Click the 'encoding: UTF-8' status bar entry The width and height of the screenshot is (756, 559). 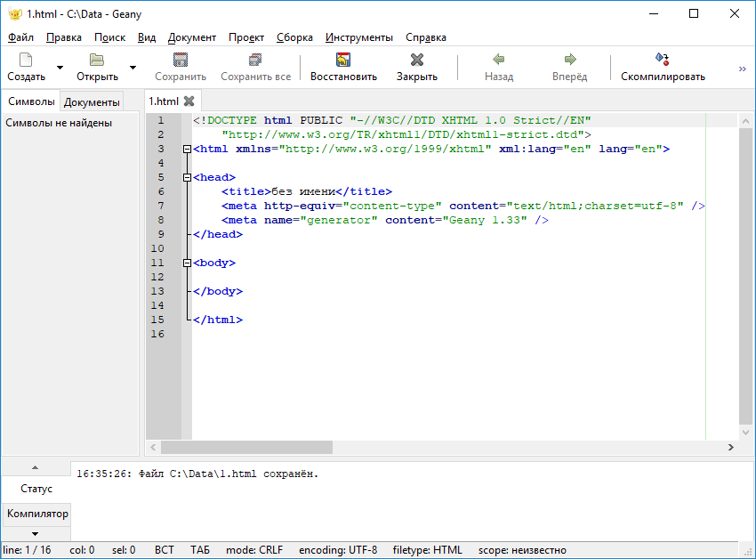[x=338, y=550]
